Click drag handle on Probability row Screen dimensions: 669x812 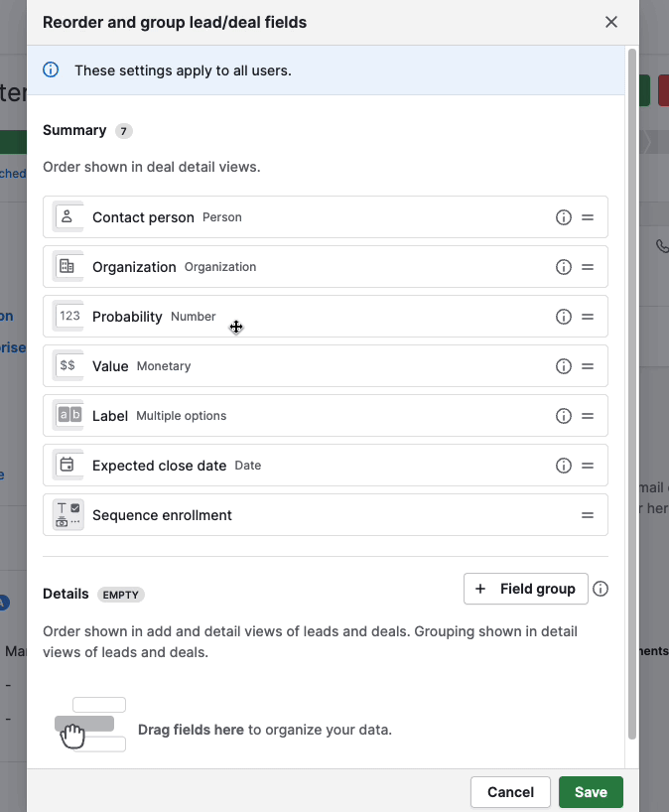588,317
